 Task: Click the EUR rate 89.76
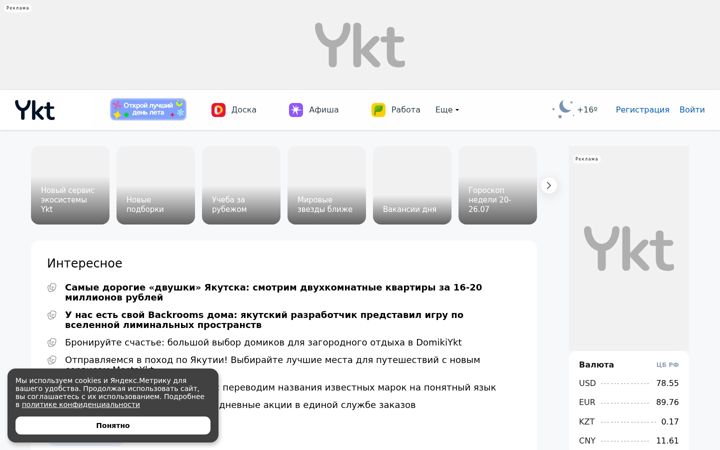pos(667,402)
